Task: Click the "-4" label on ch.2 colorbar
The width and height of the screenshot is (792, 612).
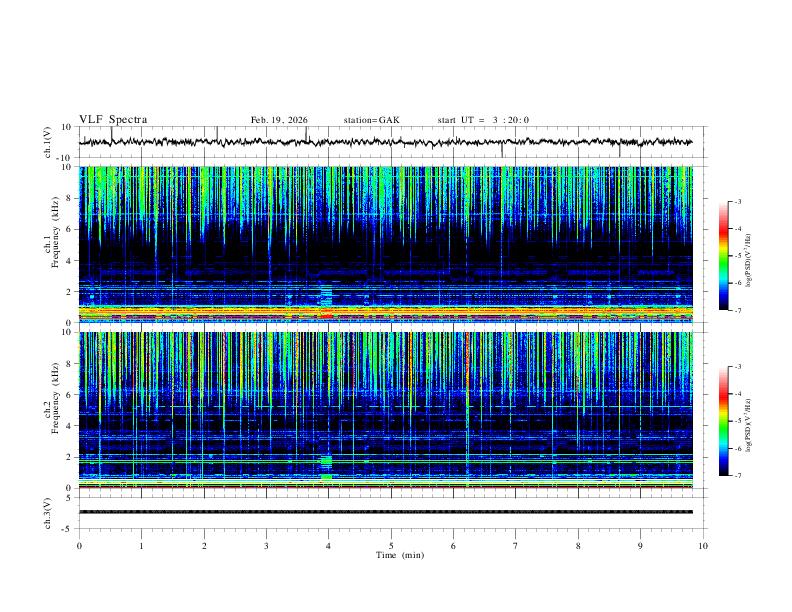Action: coord(737,393)
